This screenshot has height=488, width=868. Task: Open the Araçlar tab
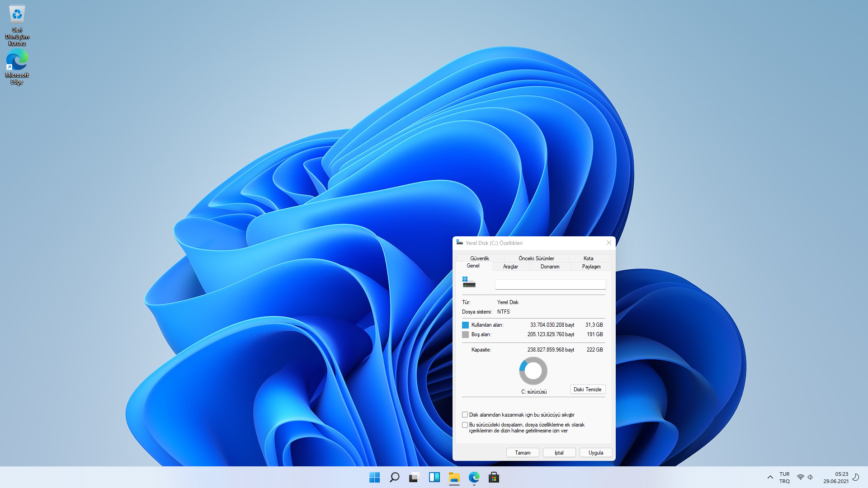pyautogui.click(x=510, y=267)
